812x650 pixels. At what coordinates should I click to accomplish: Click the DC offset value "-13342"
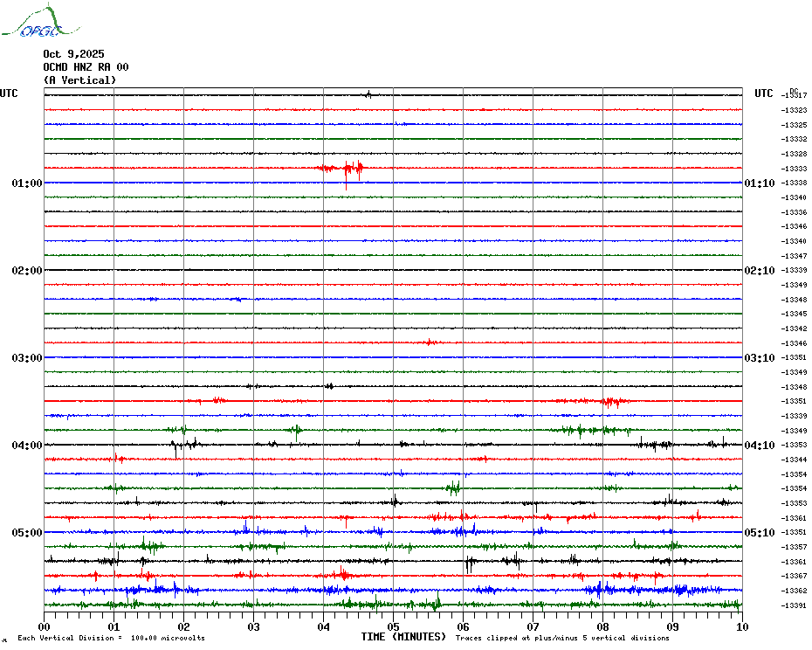[x=795, y=328]
